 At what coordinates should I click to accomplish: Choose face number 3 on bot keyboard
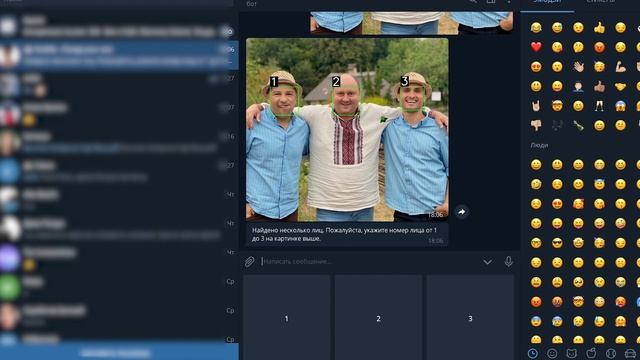470,318
